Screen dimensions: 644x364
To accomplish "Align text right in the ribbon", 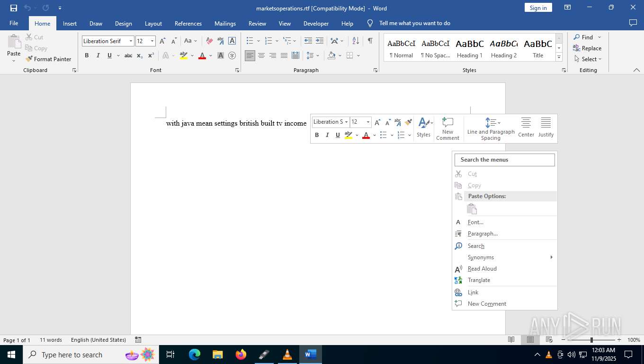I will tap(273, 55).
